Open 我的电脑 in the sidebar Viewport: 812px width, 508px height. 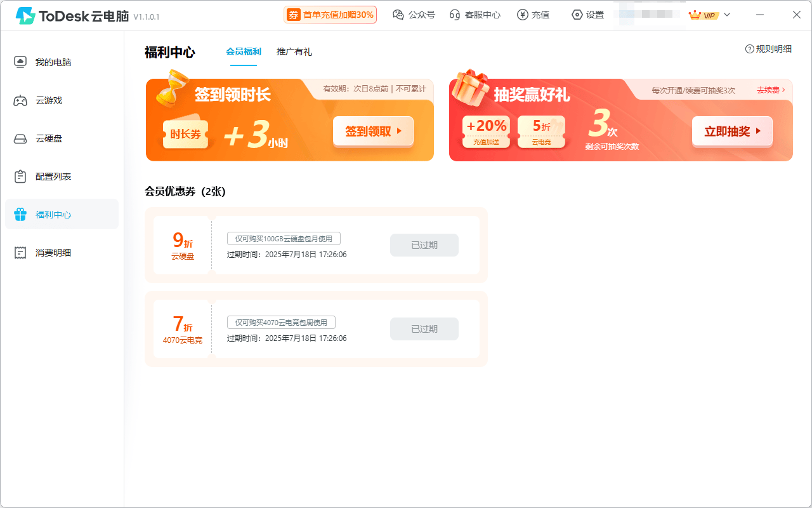coord(54,62)
